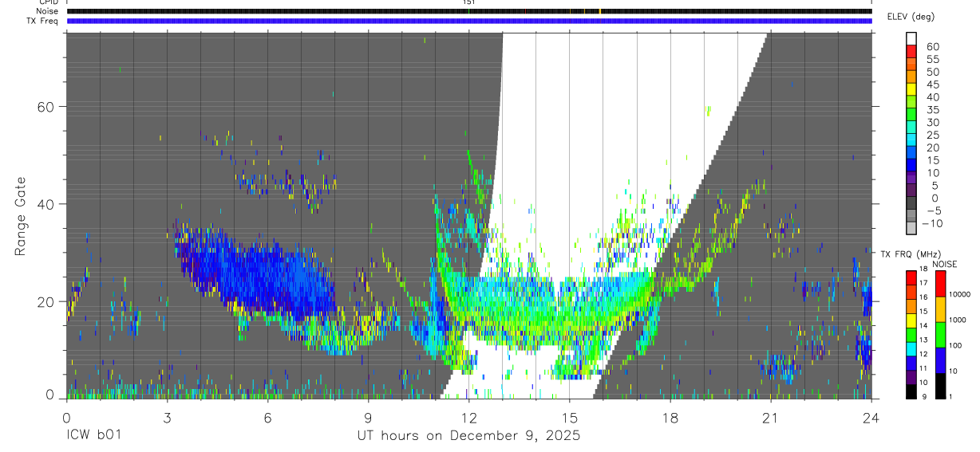The height and width of the screenshot is (452, 980).
Task: Click the black bottom segment of NOISE colorbar
Action: click(939, 385)
